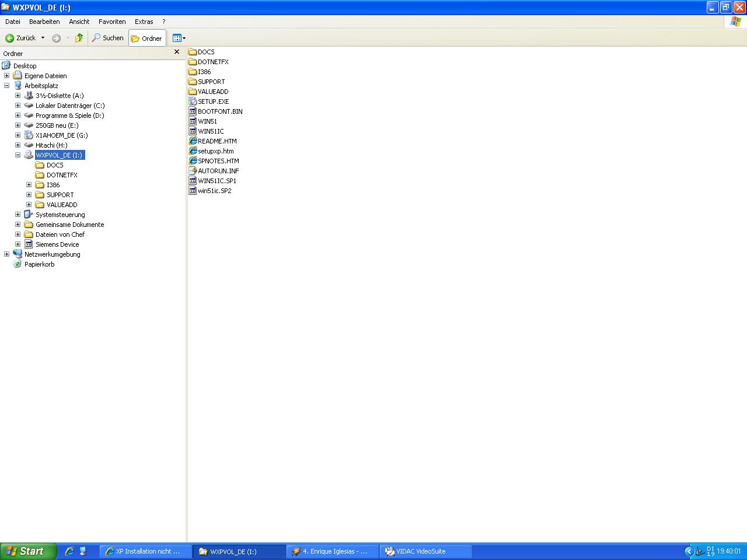Select the Systemsteuerung control panel icon
747x560 pixels.
pyautogui.click(x=29, y=215)
